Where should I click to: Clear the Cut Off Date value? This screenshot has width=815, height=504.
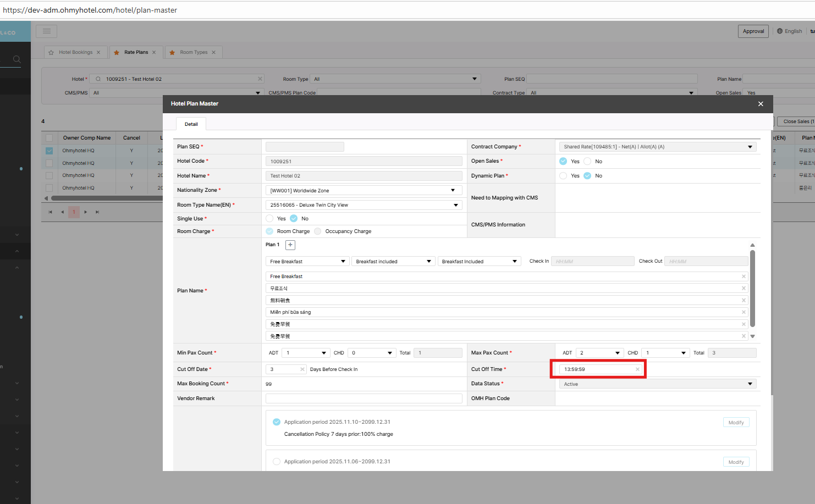(302, 369)
